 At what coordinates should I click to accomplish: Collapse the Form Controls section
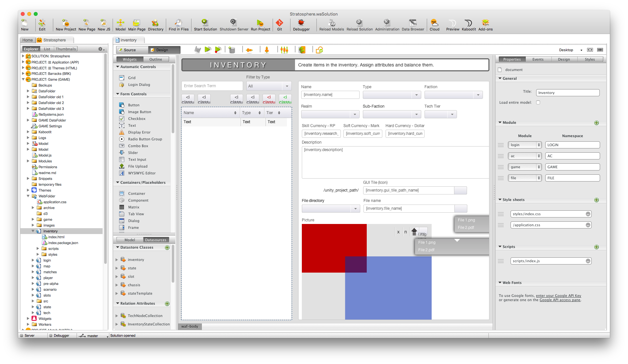118,94
